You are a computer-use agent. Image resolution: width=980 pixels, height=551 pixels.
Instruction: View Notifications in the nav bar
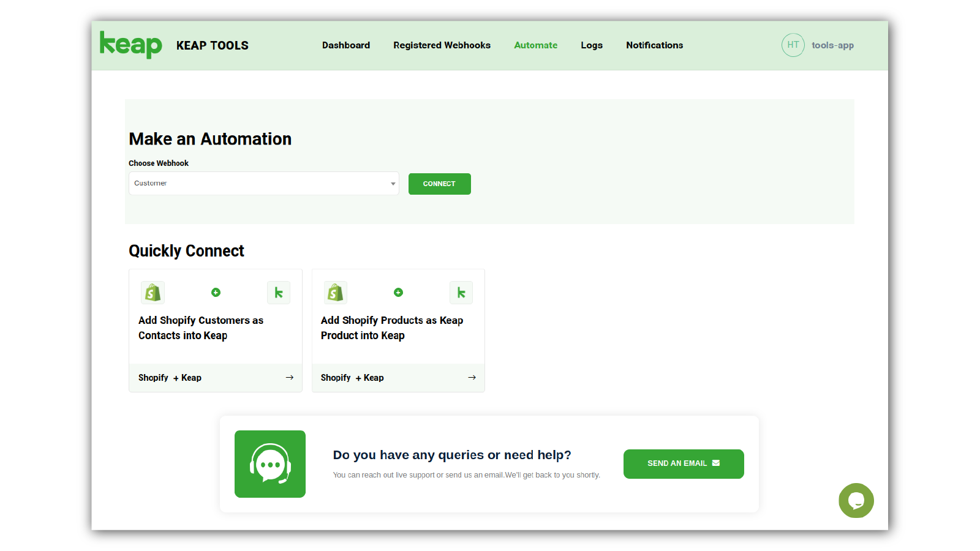(654, 45)
